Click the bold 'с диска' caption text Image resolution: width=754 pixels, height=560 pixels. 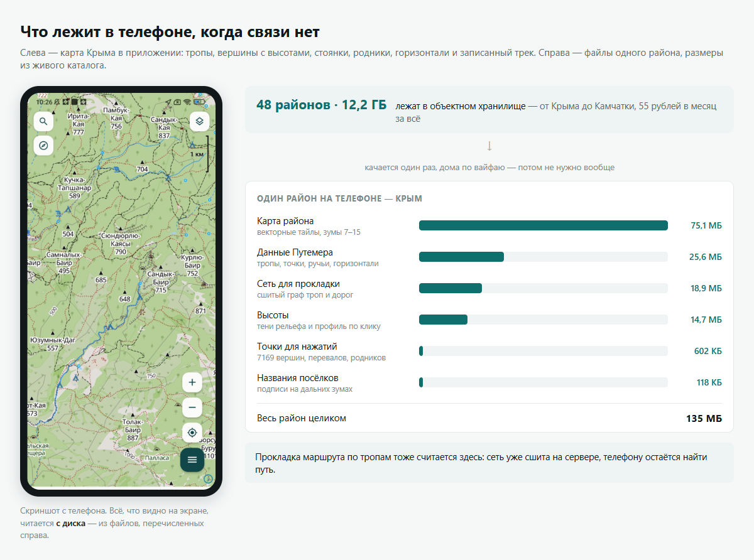pyautogui.click(x=70, y=523)
